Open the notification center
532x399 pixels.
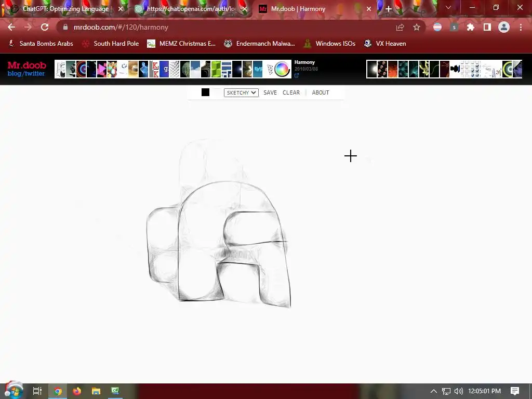pyautogui.click(x=515, y=391)
